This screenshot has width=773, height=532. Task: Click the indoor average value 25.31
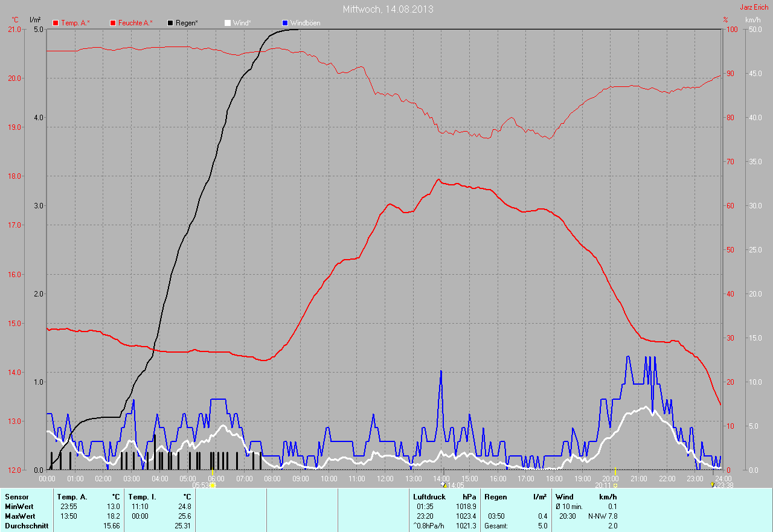(183, 526)
